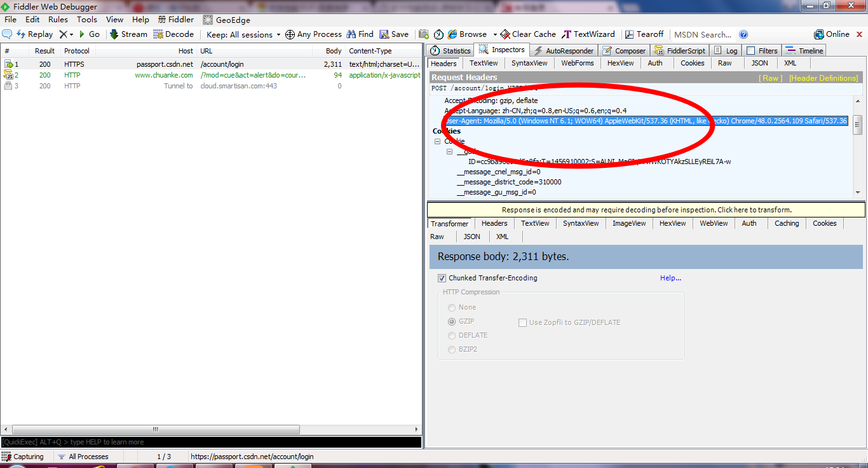Screen dimensions: 868x468
Task: Click the headers scrollbar up arrow
Action: [x=858, y=101]
